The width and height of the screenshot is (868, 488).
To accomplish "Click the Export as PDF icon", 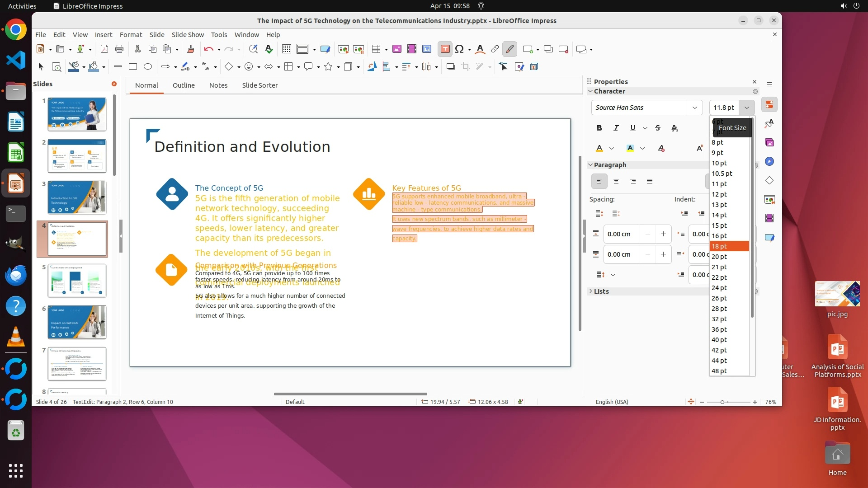I will click(104, 49).
